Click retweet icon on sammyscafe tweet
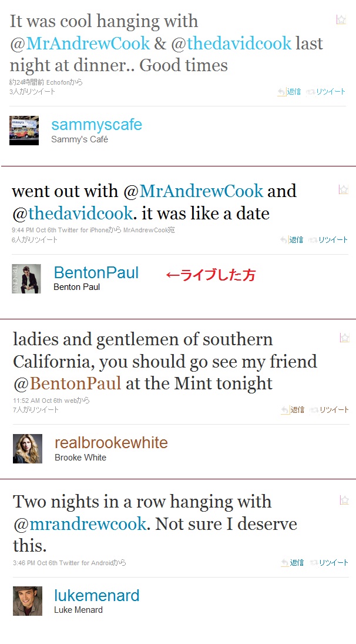This screenshot has width=356, height=644. pos(311,92)
